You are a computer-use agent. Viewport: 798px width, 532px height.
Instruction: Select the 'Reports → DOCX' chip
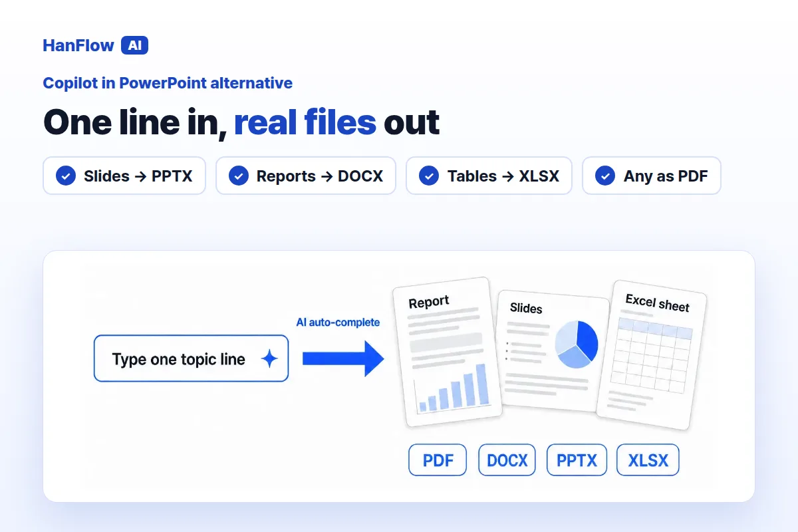(306, 176)
